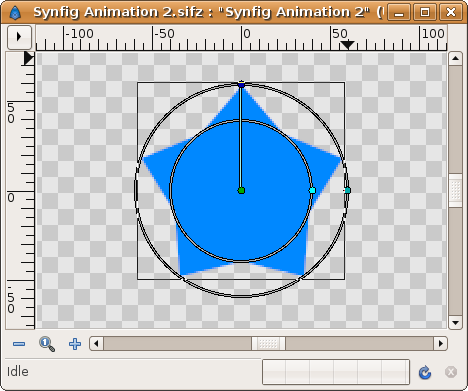The image size is (468, 391).
Task: Click the horizontal scrollbar left arrow
Action: 96,343
